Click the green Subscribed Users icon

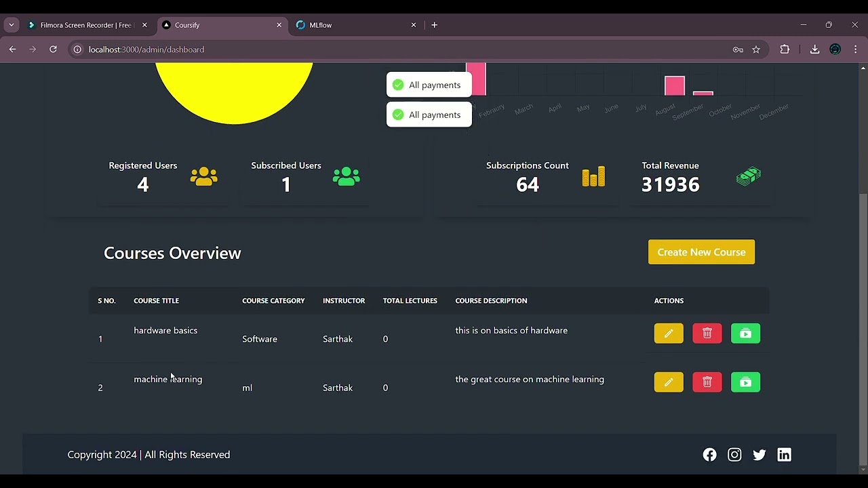(x=347, y=176)
